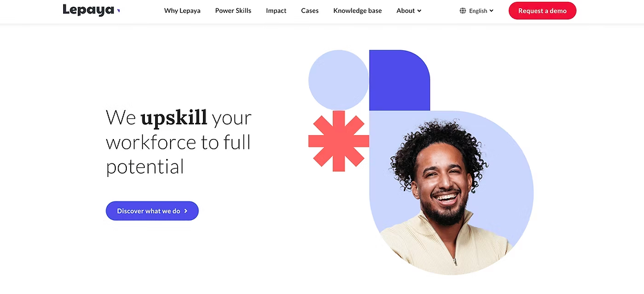Viewport: 644px width, 294px height.
Task: Click the light blue circle shape
Action: pyautogui.click(x=339, y=80)
